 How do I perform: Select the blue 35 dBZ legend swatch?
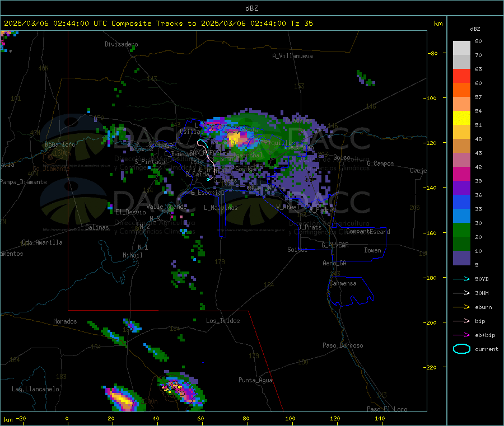coord(461,202)
